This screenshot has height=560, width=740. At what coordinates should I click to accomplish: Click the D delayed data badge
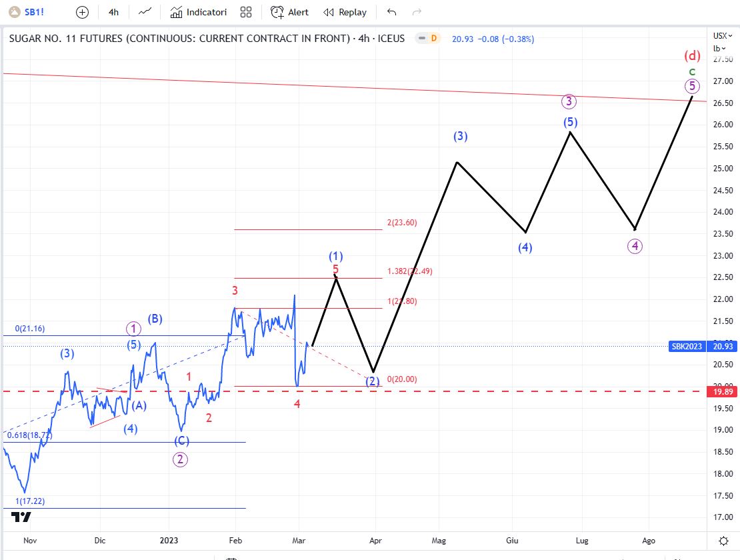pyautogui.click(x=434, y=38)
